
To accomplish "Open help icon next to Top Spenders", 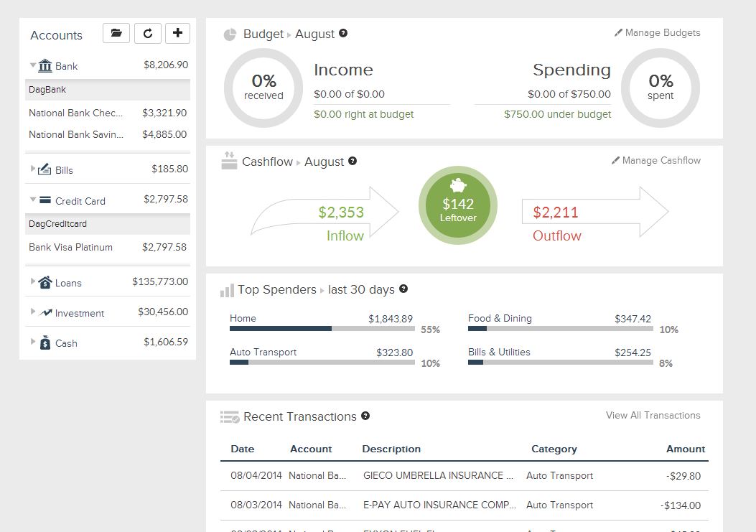I will (403, 289).
